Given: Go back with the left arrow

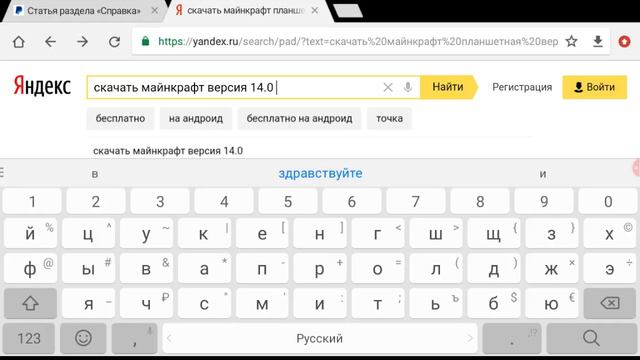Looking at the screenshot, I should pyautogui.click(x=50, y=42).
